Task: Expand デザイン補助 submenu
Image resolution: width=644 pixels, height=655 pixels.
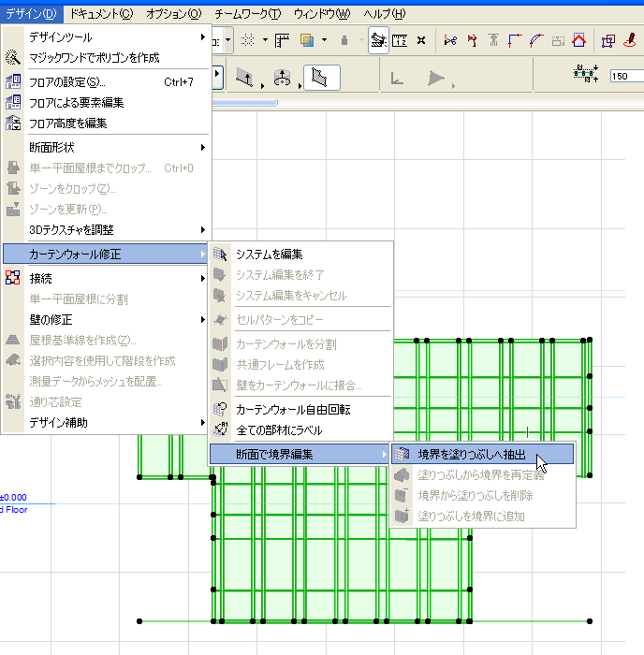Action: click(x=106, y=422)
